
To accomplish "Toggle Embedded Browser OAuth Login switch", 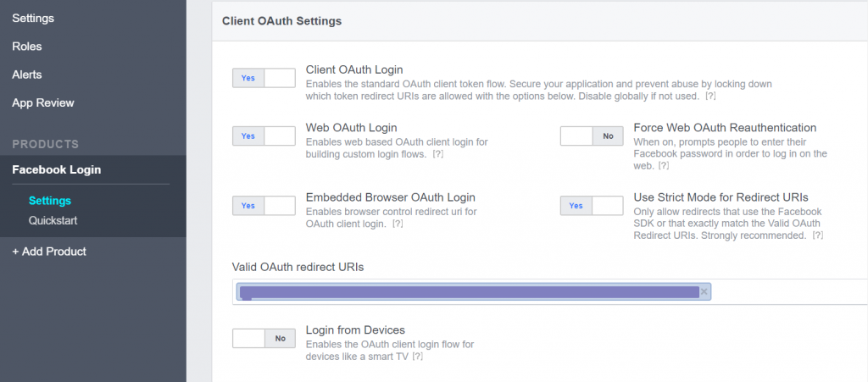I will pos(264,206).
